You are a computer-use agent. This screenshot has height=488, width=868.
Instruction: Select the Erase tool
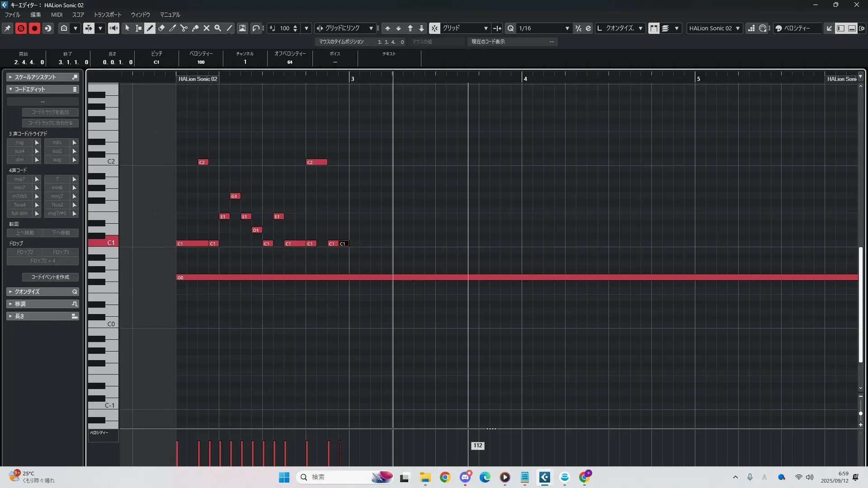point(161,28)
